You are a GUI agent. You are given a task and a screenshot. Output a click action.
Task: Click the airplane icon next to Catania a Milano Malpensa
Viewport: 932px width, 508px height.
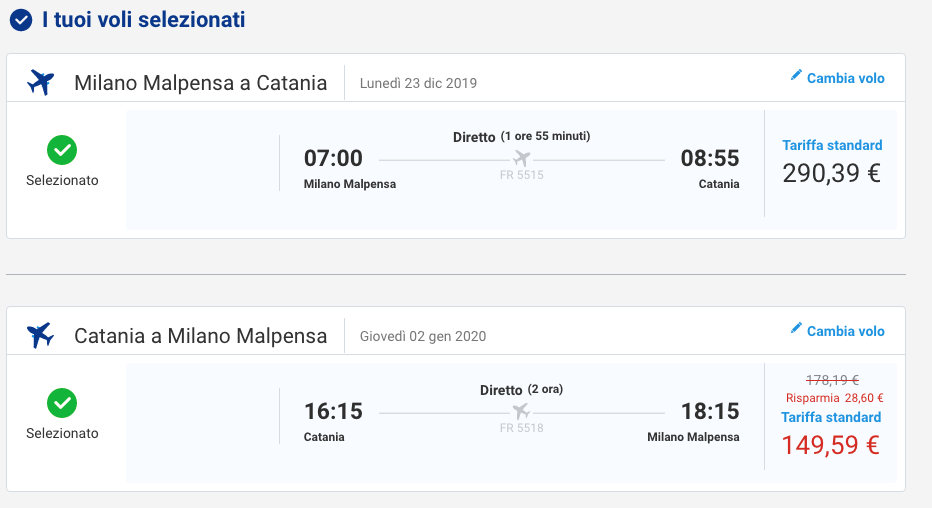40,336
